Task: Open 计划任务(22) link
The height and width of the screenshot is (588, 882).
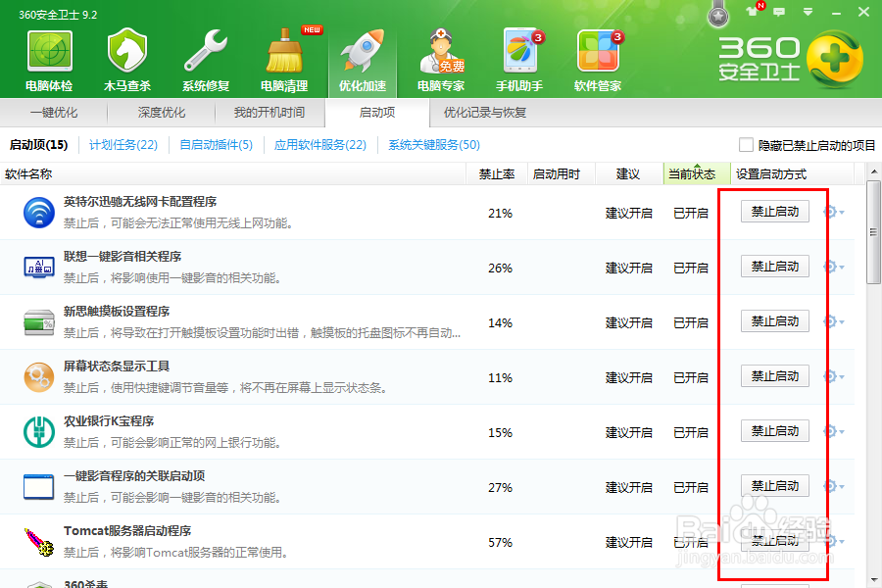Action: tap(123, 145)
